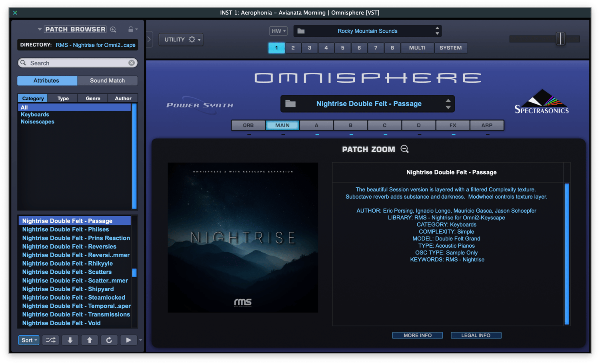Open the HW dropdown

point(278,31)
